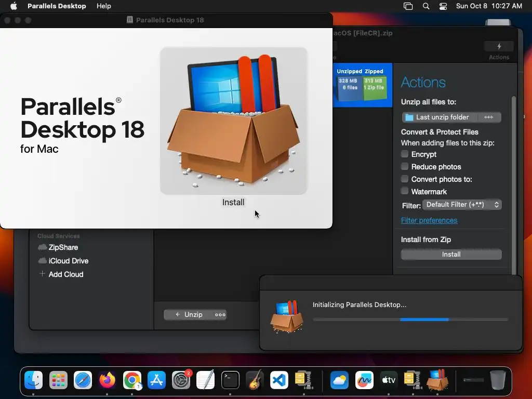
Task: Open the Default Filter dropdown
Action: coord(462,205)
